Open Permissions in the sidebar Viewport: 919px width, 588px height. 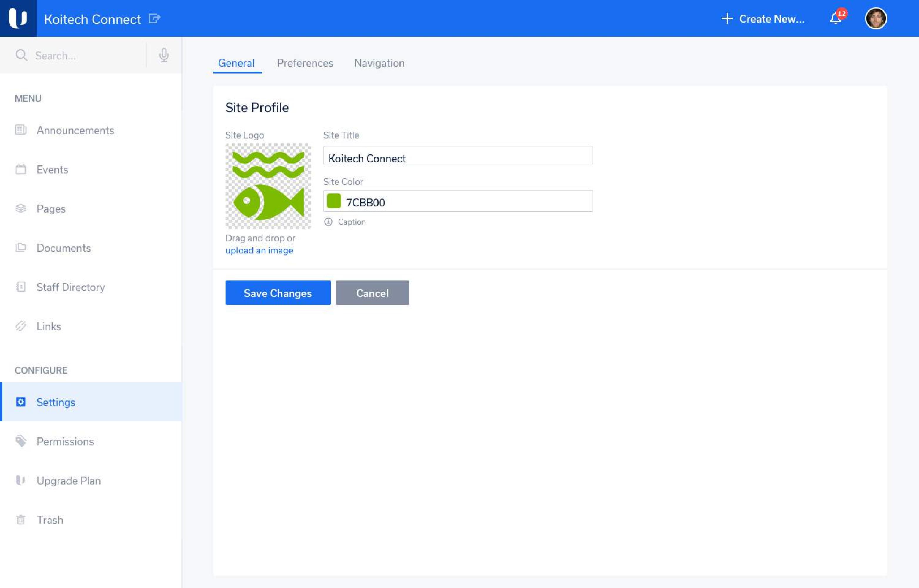coord(65,441)
